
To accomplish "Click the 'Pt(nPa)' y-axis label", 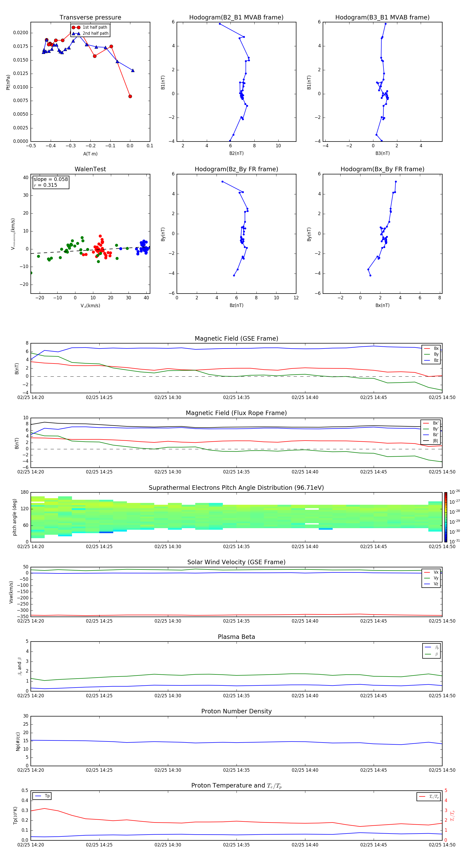I will coord(8,82).
